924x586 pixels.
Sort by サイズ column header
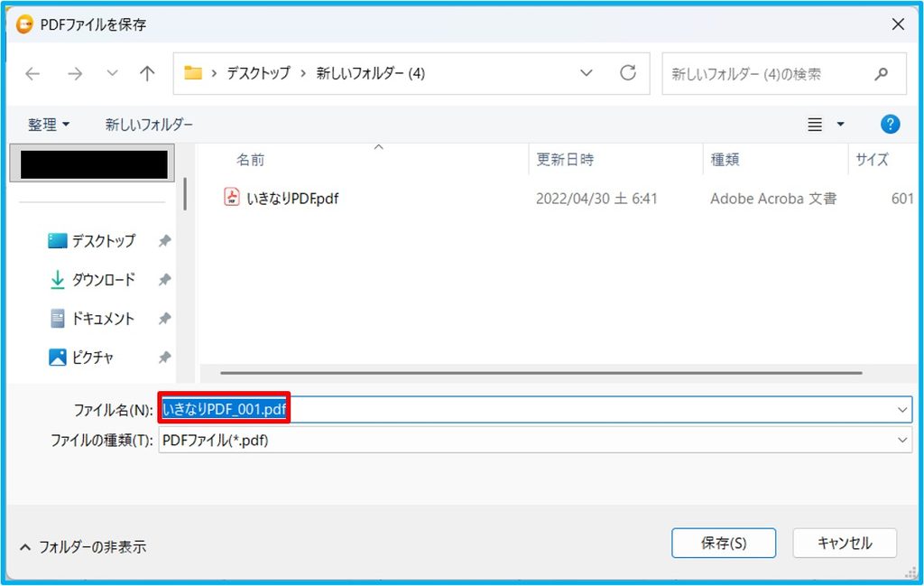[x=872, y=160]
